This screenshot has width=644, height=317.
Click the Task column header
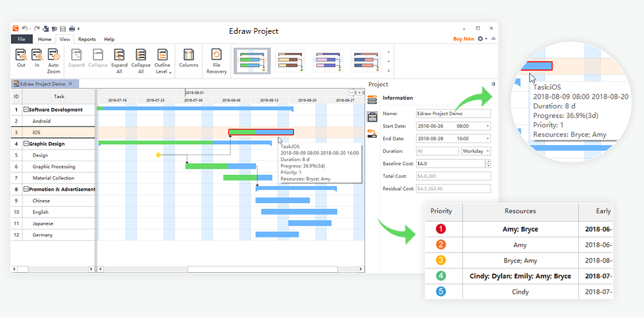click(x=59, y=96)
